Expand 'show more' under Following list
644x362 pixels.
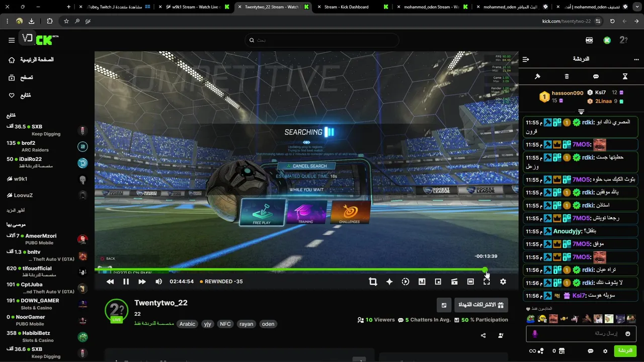[x=16, y=210]
